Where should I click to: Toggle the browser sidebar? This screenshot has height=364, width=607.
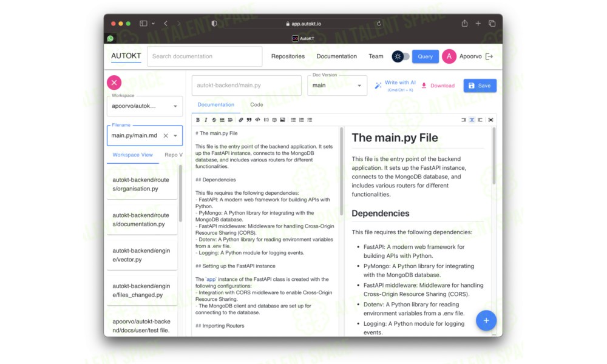143,24
